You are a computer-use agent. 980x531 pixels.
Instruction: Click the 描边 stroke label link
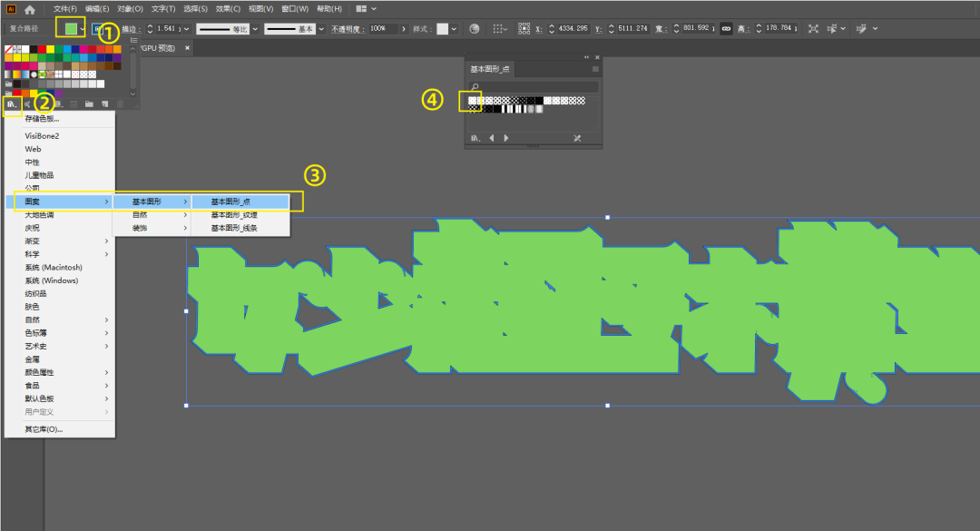pyautogui.click(x=130, y=29)
